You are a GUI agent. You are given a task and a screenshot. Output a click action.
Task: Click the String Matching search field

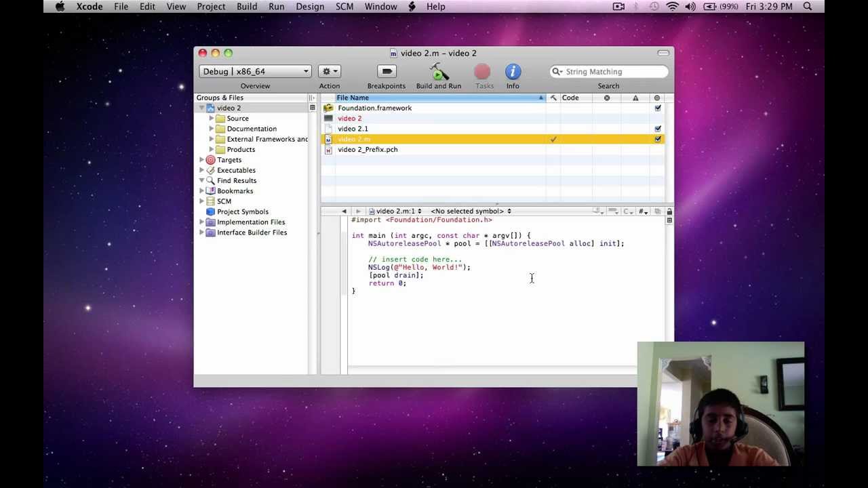pos(609,71)
